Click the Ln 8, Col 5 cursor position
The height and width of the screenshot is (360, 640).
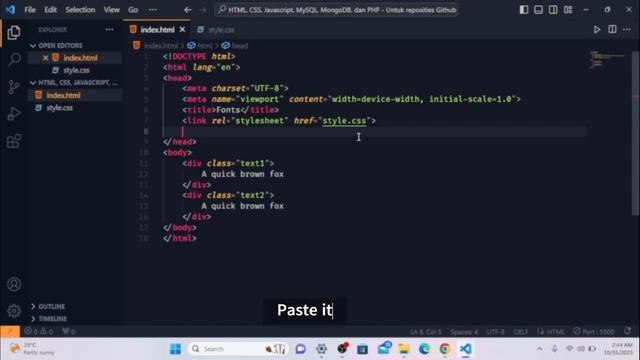pyautogui.click(x=426, y=332)
